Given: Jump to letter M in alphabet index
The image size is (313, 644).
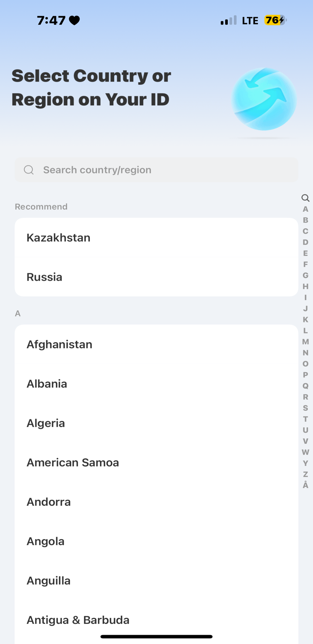Looking at the screenshot, I should click(305, 342).
